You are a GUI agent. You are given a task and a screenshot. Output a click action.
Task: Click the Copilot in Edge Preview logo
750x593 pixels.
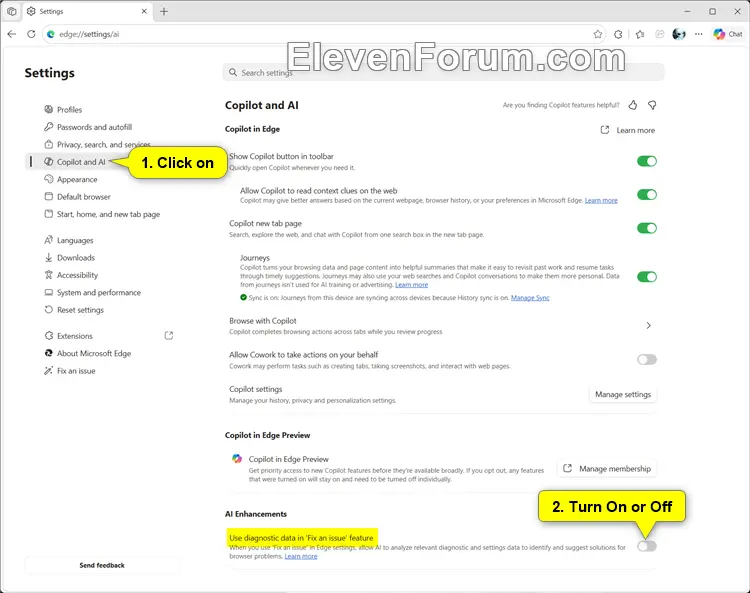pos(237,459)
